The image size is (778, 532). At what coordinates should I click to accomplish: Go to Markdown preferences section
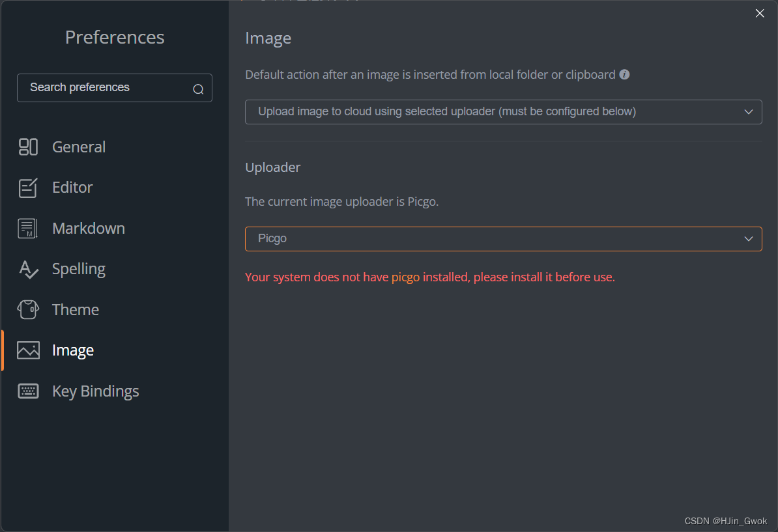pyautogui.click(x=89, y=229)
